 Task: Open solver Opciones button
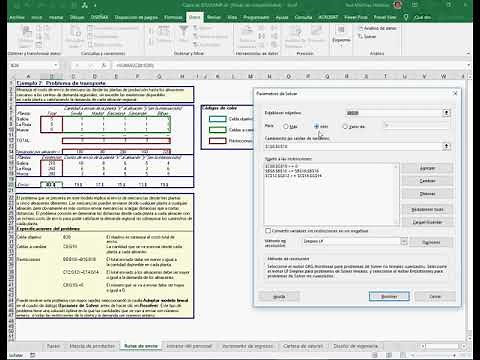click(x=431, y=242)
